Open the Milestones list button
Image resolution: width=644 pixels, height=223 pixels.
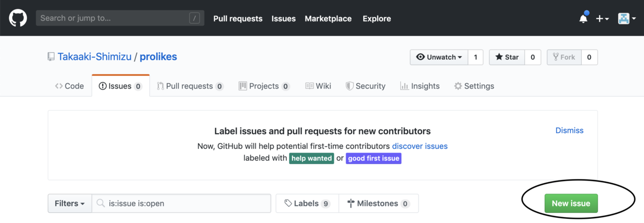coord(378,204)
